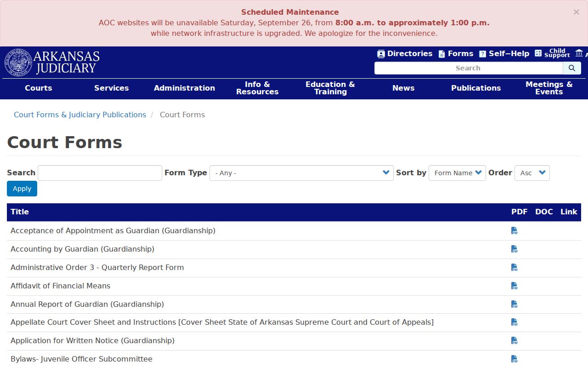Open the Form Type dropdown
Image resolution: width=588 pixels, height=368 pixels.
(x=301, y=173)
